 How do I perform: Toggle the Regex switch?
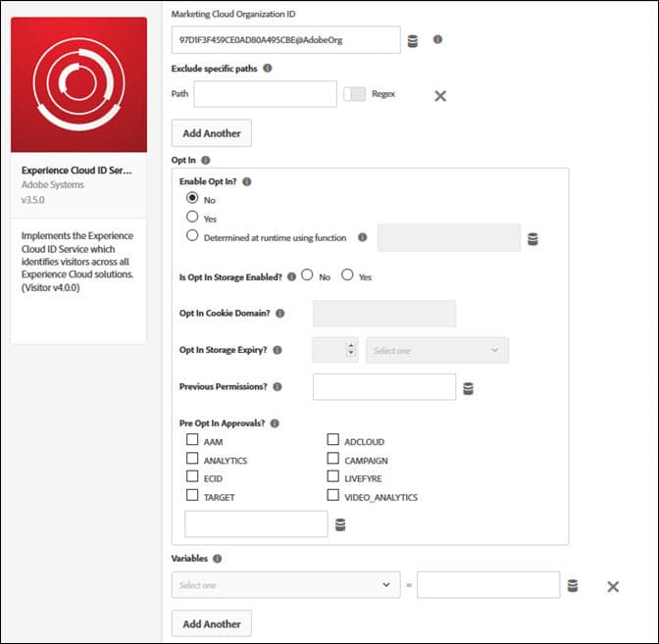tap(354, 94)
